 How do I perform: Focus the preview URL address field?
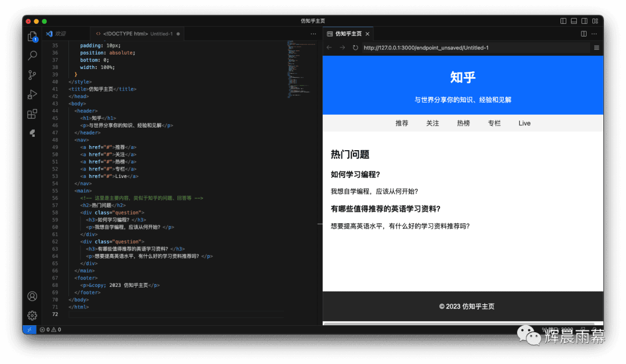click(475, 48)
